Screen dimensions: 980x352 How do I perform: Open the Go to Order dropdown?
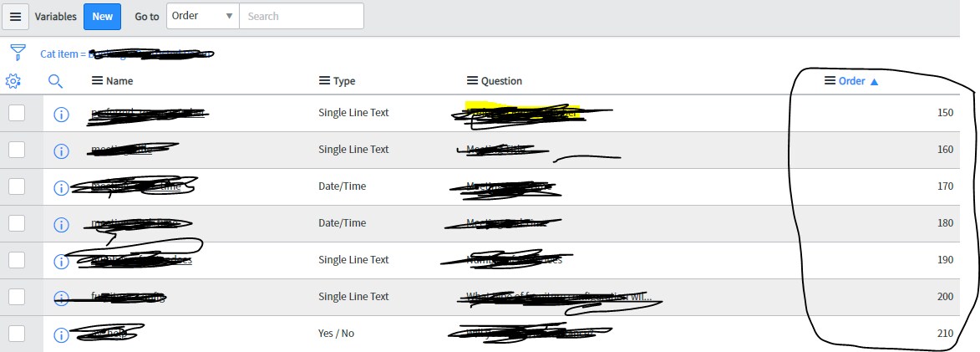point(203,16)
